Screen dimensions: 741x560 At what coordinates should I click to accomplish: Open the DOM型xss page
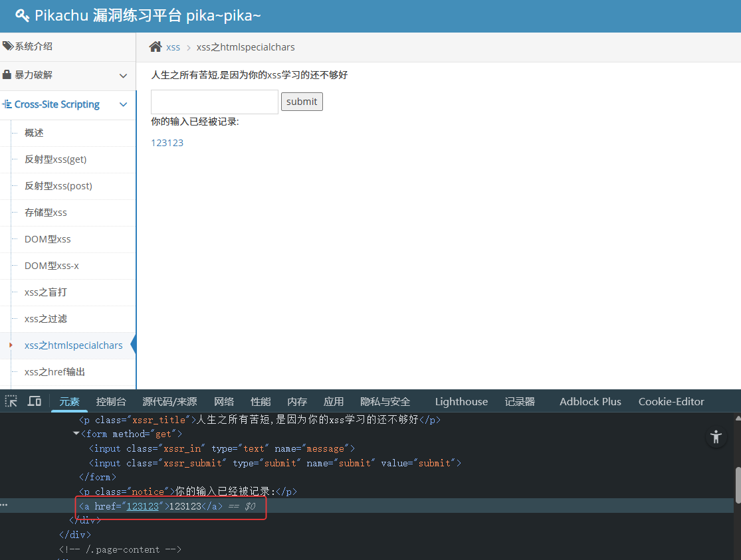coord(68,239)
